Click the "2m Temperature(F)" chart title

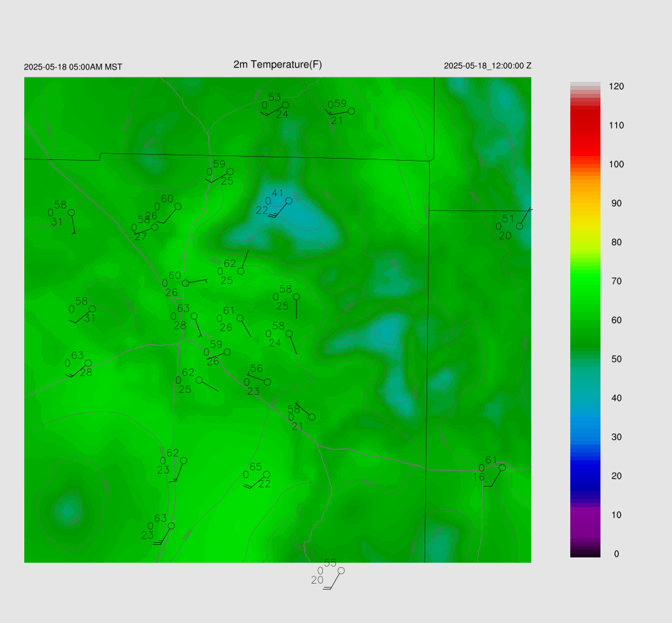278,64
